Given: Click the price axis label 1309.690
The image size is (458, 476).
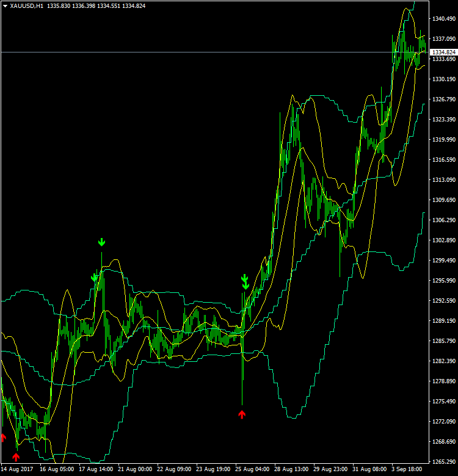Looking at the screenshot, I should click(x=444, y=200).
